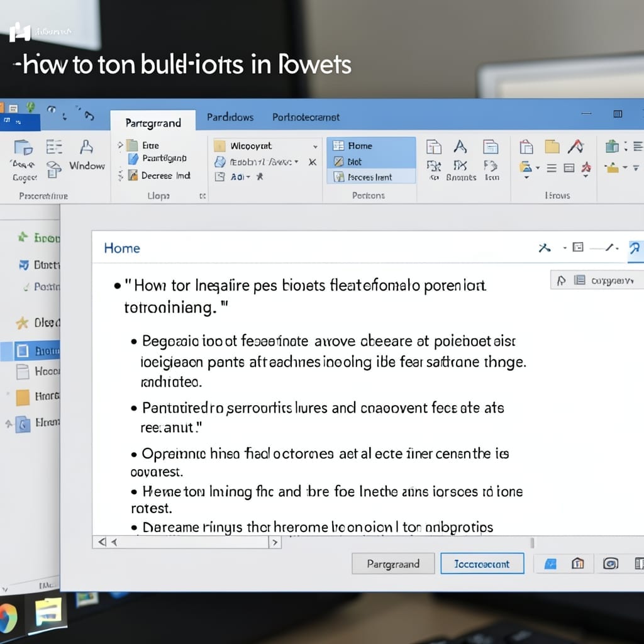The image size is (644, 644).
Task: Click the left arrow of horizontal scrollbar
Action: [x=102, y=542]
